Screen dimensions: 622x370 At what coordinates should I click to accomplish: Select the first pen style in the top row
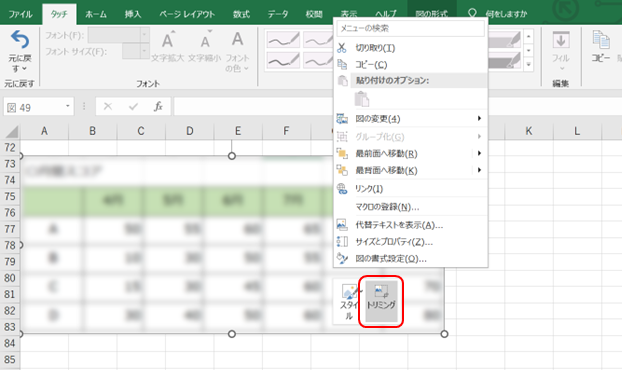(x=283, y=40)
